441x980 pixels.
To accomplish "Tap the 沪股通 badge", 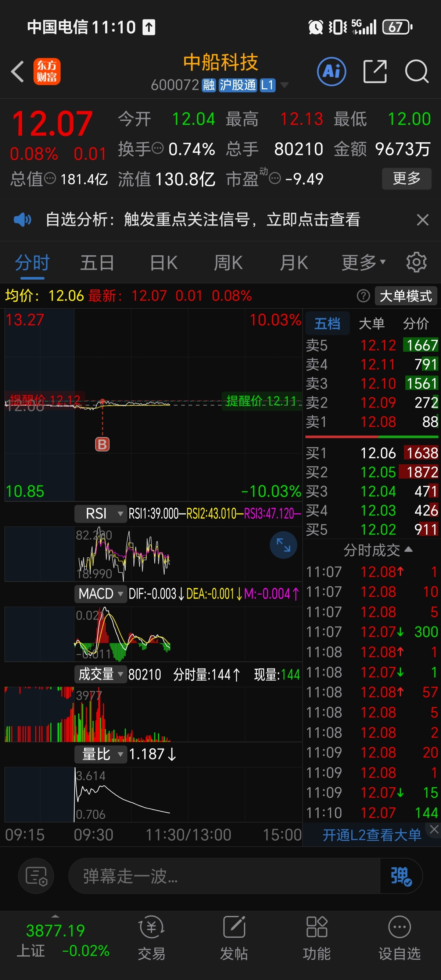I will pos(238,85).
